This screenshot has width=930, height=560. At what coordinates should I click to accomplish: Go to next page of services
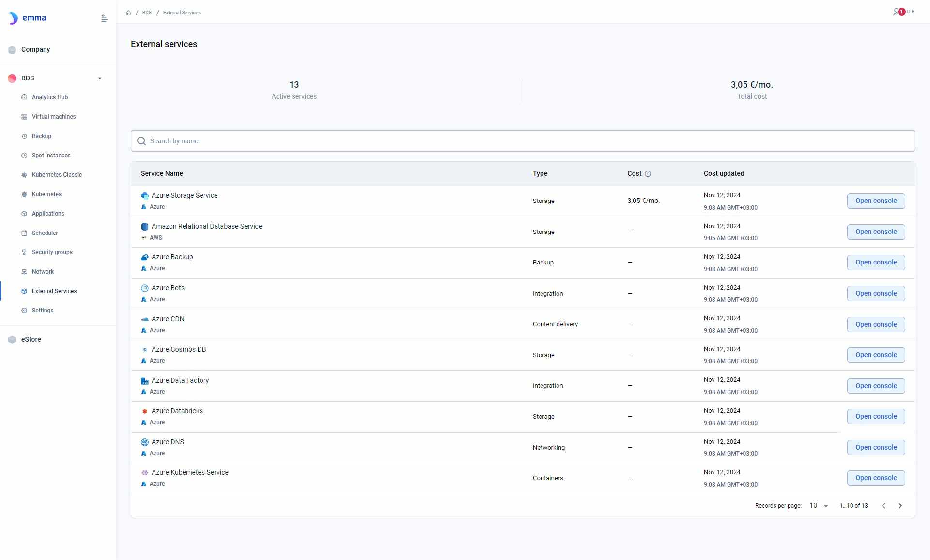point(900,506)
